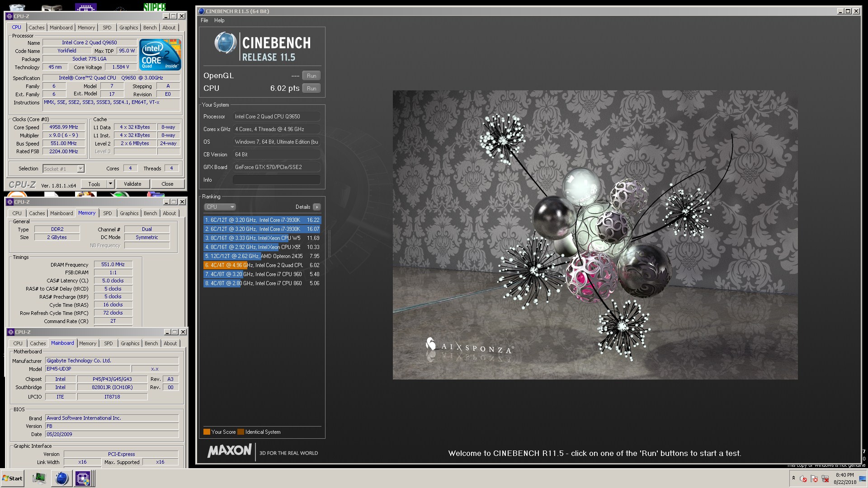
Task: Click the Info input field under Your System
Action: pyautogui.click(x=276, y=180)
